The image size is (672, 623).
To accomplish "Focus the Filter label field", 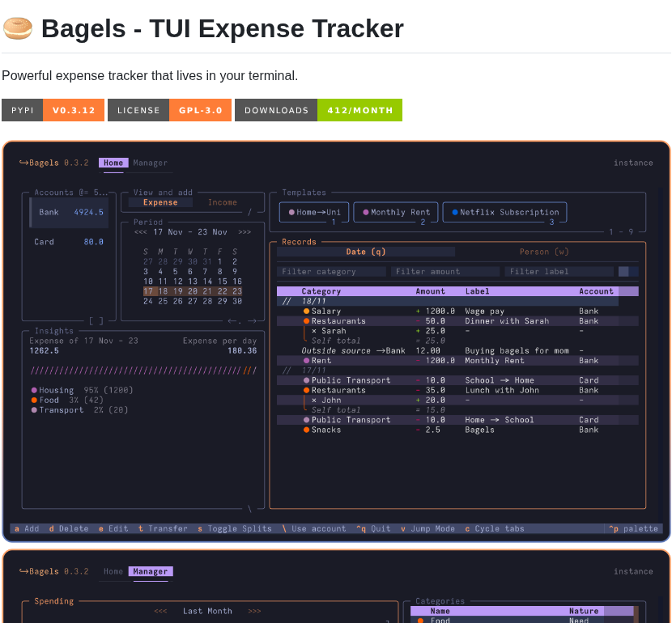I will coord(559,272).
